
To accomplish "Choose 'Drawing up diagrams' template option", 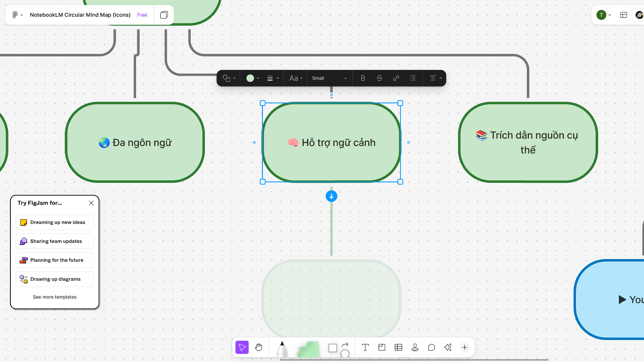I will pos(55,279).
